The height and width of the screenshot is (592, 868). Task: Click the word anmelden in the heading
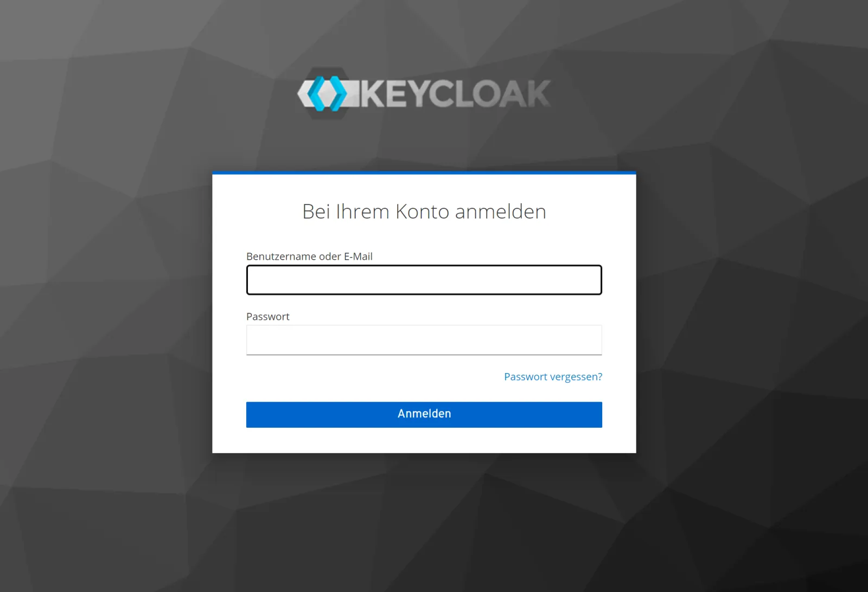point(500,211)
